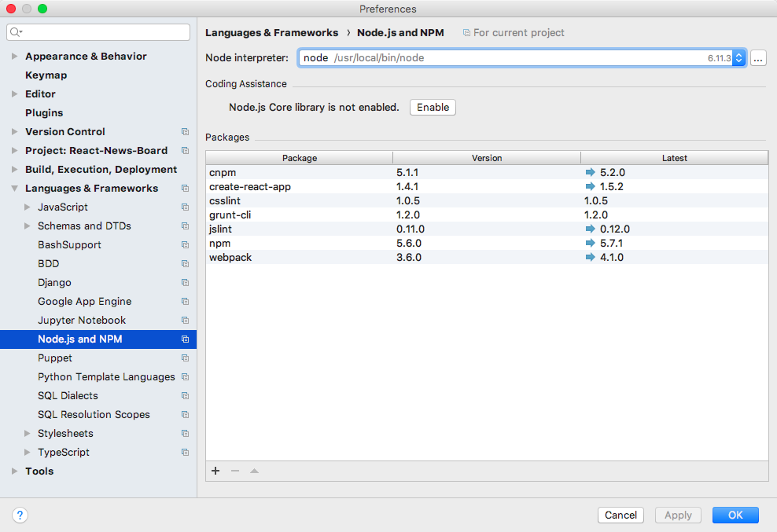The height and width of the screenshot is (532, 777).
Task: Click project-level icon next to BDD
Action: coord(185,263)
